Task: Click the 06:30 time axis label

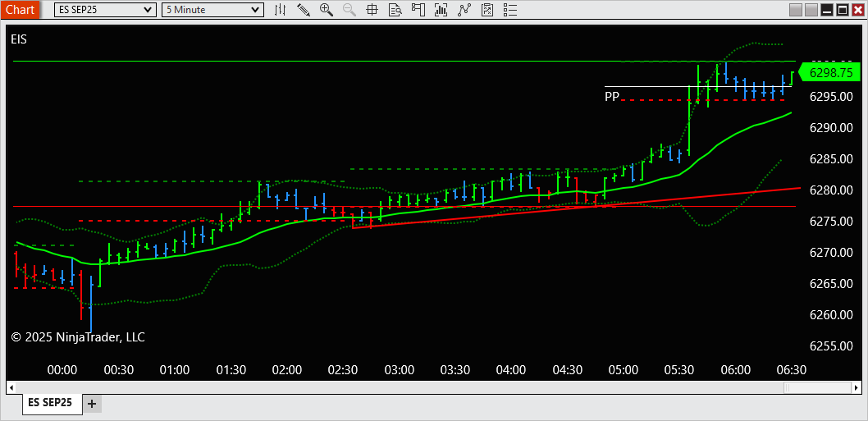Action: pyautogui.click(x=793, y=369)
